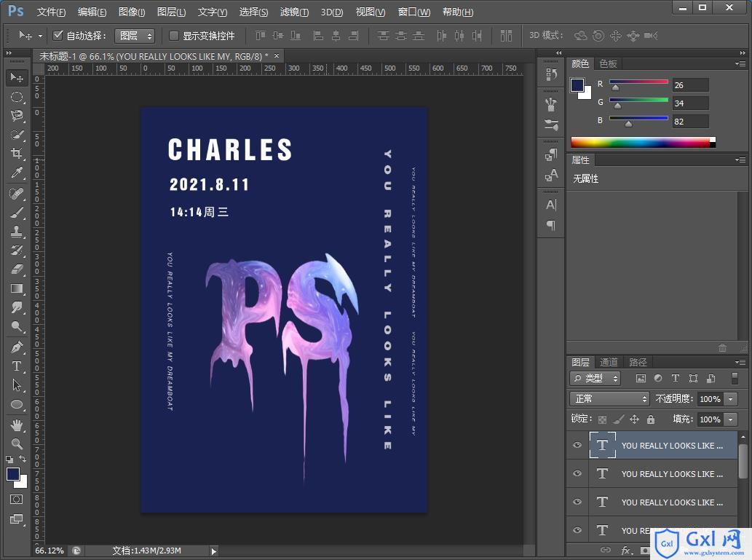752x560 pixels.
Task: Open the Character panel icon
Action: point(551,205)
